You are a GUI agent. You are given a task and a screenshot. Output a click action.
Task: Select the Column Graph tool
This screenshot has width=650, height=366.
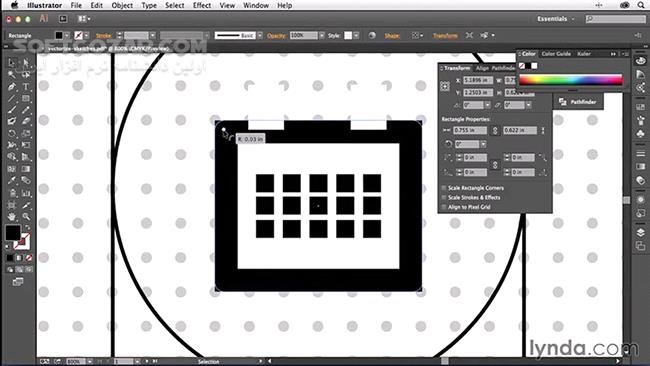pyautogui.click(x=26, y=193)
